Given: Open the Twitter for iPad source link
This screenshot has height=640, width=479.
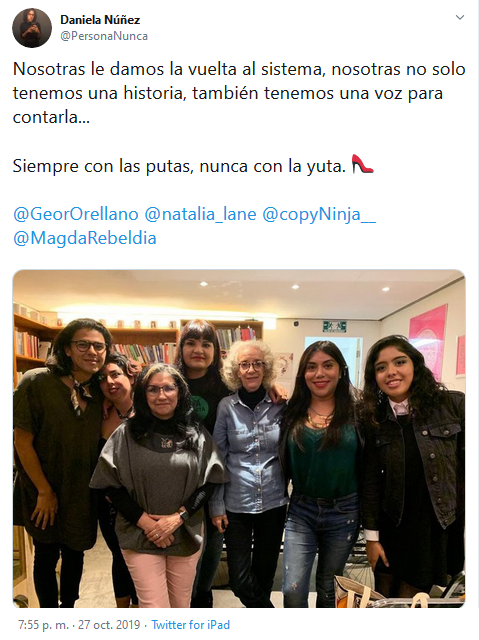Looking at the screenshot, I should (191, 624).
